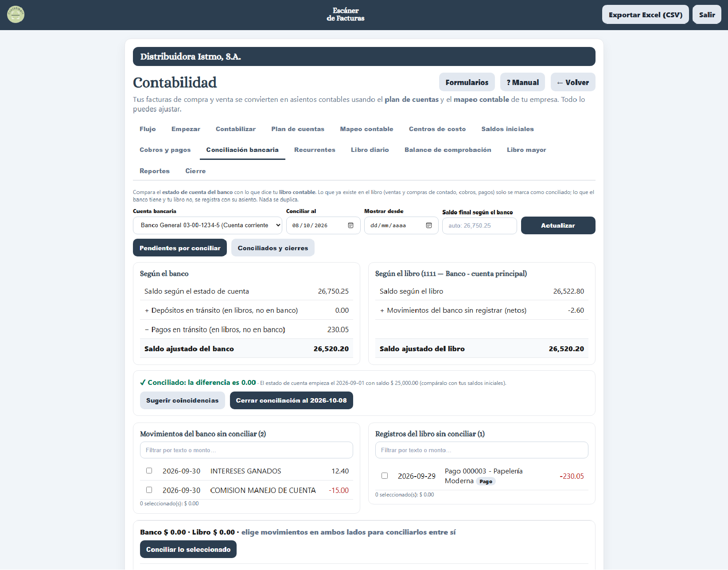The width and height of the screenshot is (728, 570).
Task: Show Pendientes por conciliar view
Action: [x=180, y=248]
